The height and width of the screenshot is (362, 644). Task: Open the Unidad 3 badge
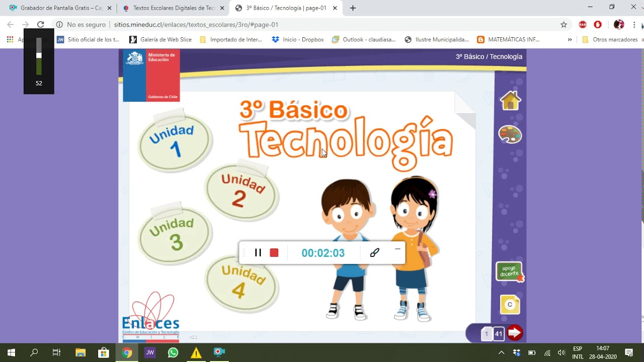(175, 235)
